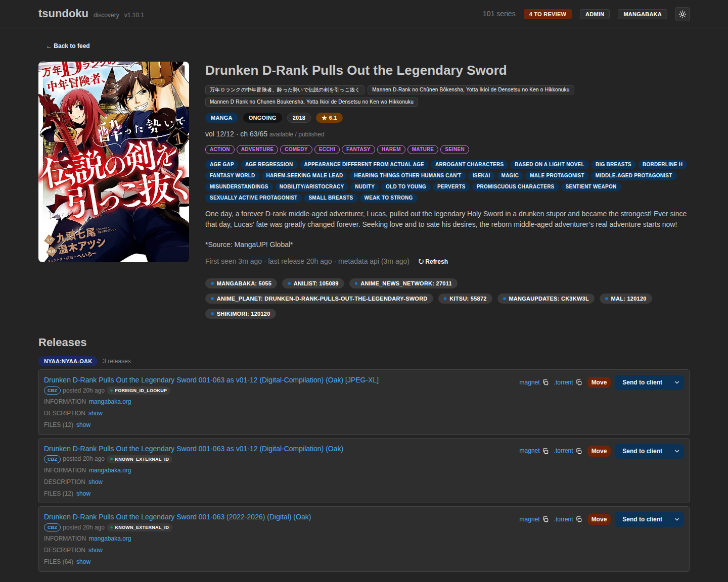Open the MANGABAKA section
The height and width of the screenshot is (582, 728).
642,14
